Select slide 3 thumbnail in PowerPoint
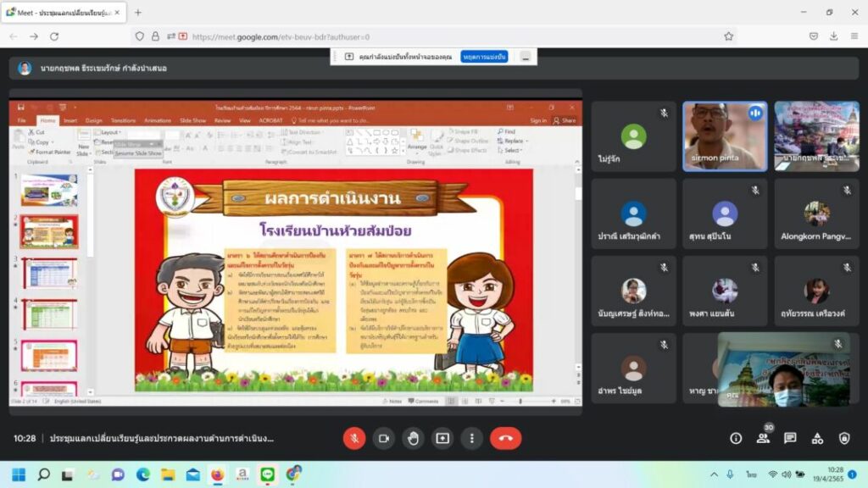 tap(49, 273)
